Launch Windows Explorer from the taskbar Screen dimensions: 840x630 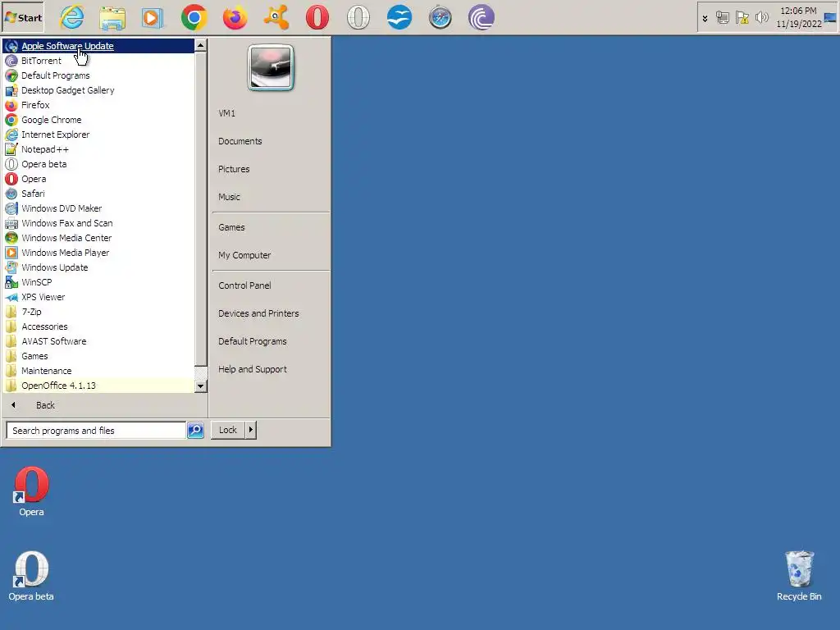pyautogui.click(x=112, y=17)
